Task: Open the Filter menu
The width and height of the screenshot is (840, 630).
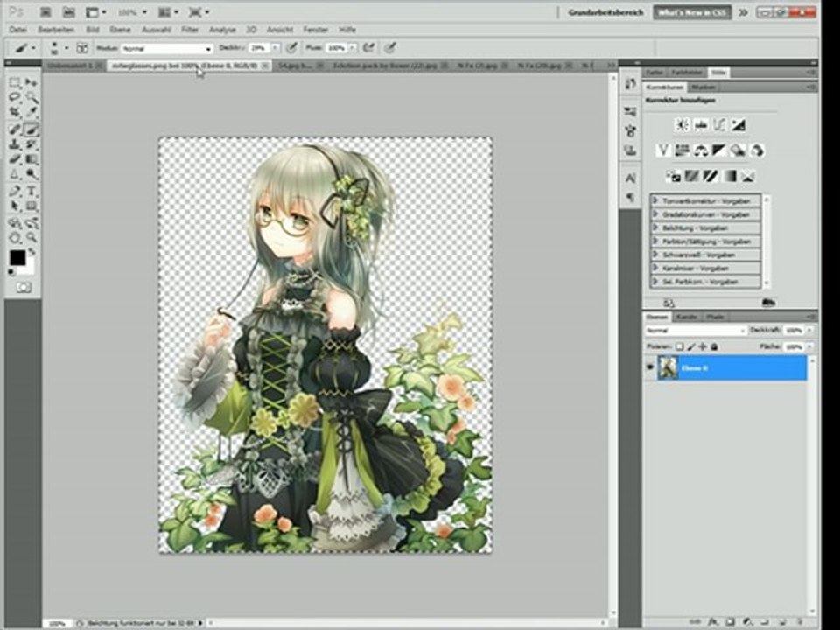Action: pyautogui.click(x=190, y=30)
